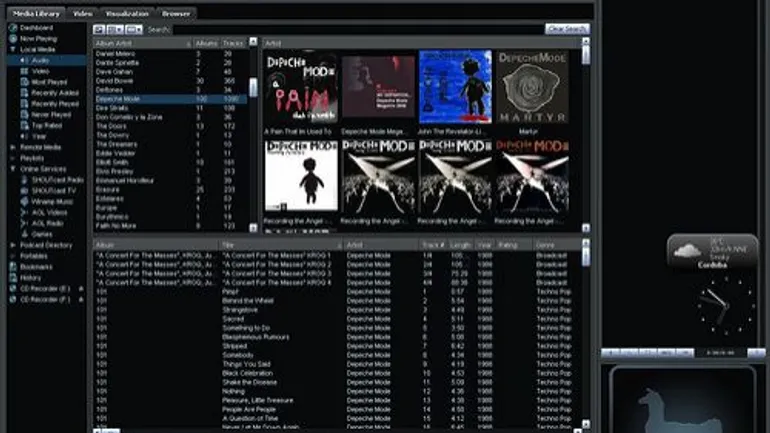Image resolution: width=770 pixels, height=433 pixels.
Task: Open the Bookmarks sidebar item
Action: (x=32, y=267)
